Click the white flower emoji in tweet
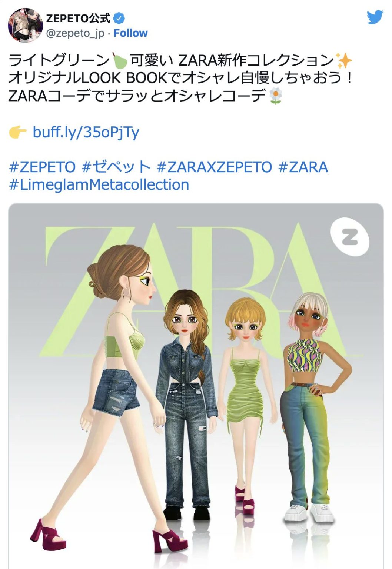This screenshot has height=569, width=392. click(276, 96)
